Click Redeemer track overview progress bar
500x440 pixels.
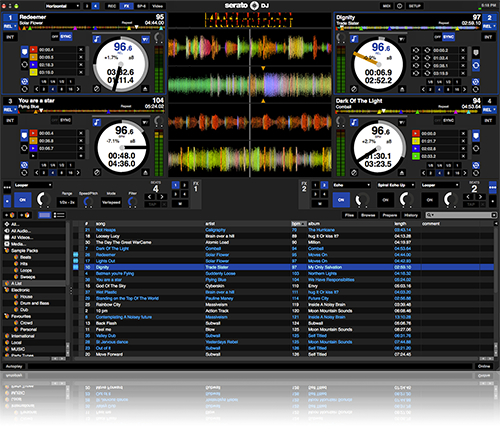(x=92, y=28)
